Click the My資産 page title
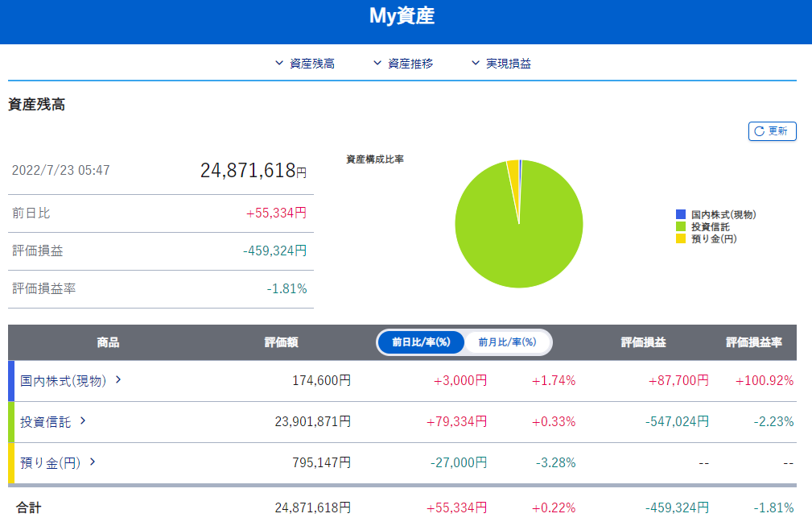Screen dimensions: 812x526 402,15
